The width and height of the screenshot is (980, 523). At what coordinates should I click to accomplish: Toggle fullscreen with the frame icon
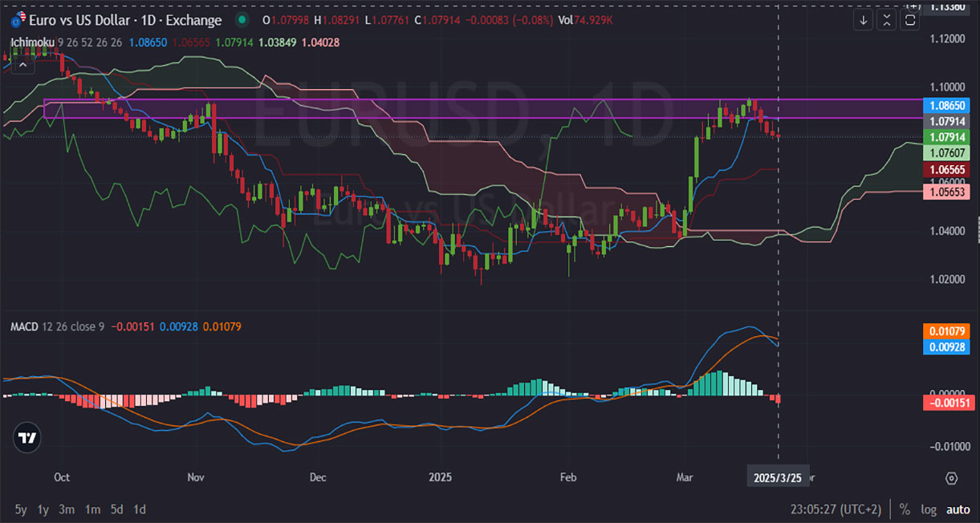click(x=910, y=20)
